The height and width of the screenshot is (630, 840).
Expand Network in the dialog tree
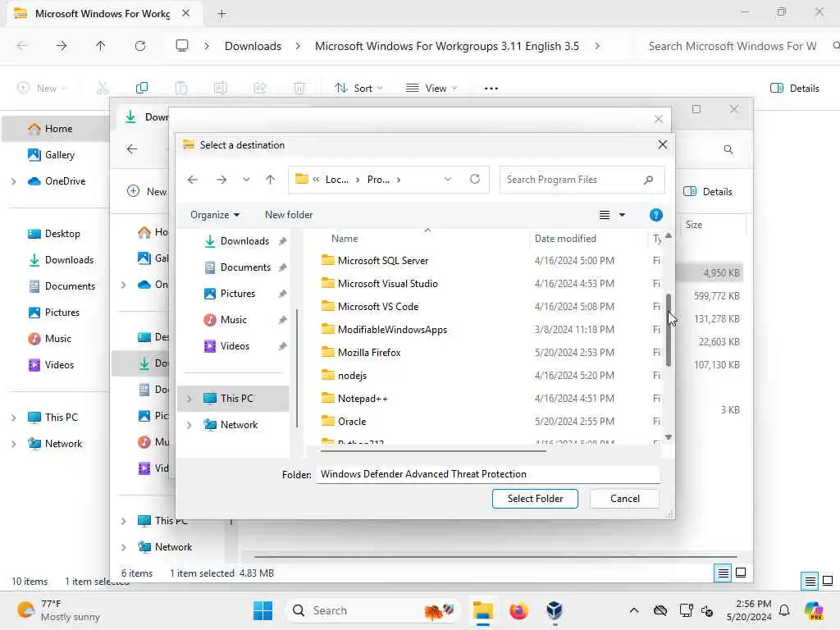pyautogui.click(x=189, y=425)
